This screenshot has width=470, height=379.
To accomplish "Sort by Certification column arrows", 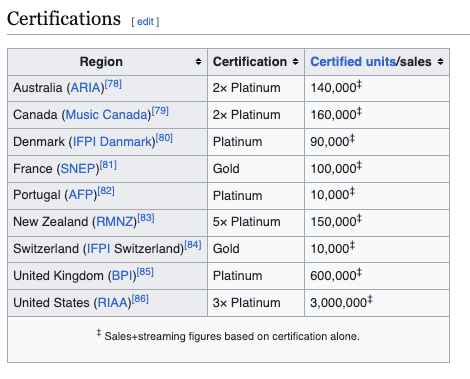I will coord(295,62).
